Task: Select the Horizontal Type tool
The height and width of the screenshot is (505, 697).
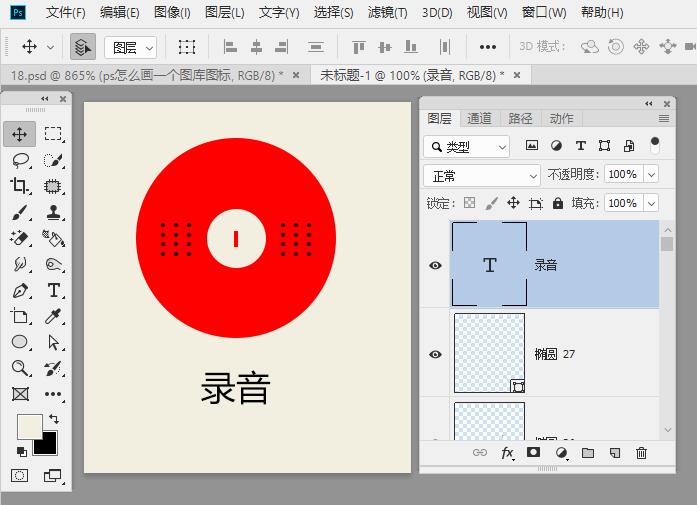Action: 53,291
